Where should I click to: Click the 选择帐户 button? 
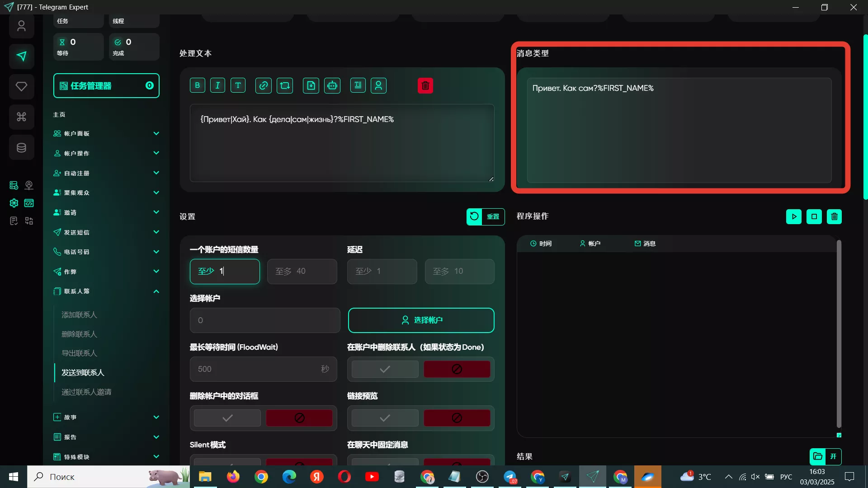(421, 320)
